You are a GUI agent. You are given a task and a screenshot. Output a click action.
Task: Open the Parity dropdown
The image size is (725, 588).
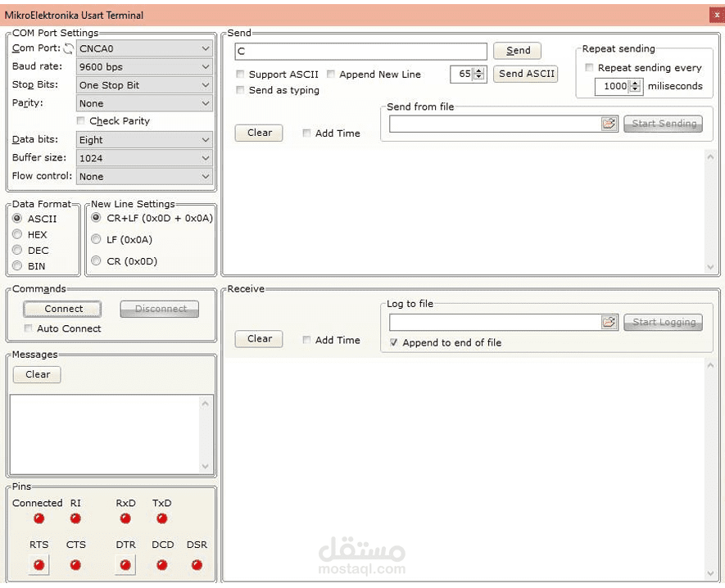pos(144,103)
